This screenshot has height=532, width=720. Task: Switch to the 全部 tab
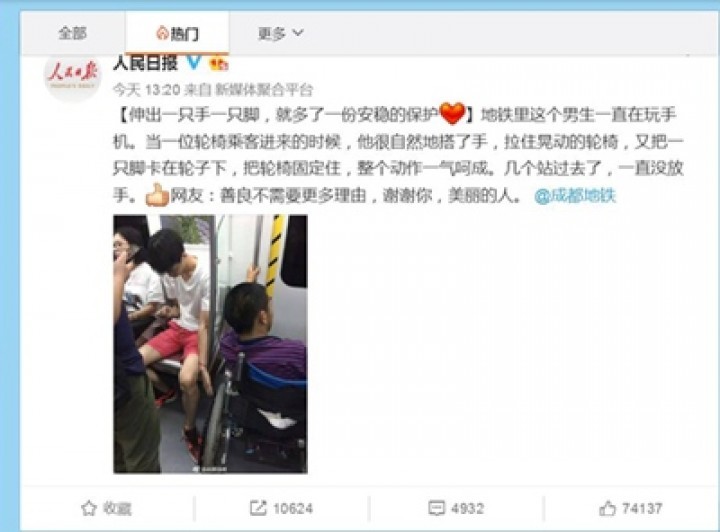[x=73, y=33]
